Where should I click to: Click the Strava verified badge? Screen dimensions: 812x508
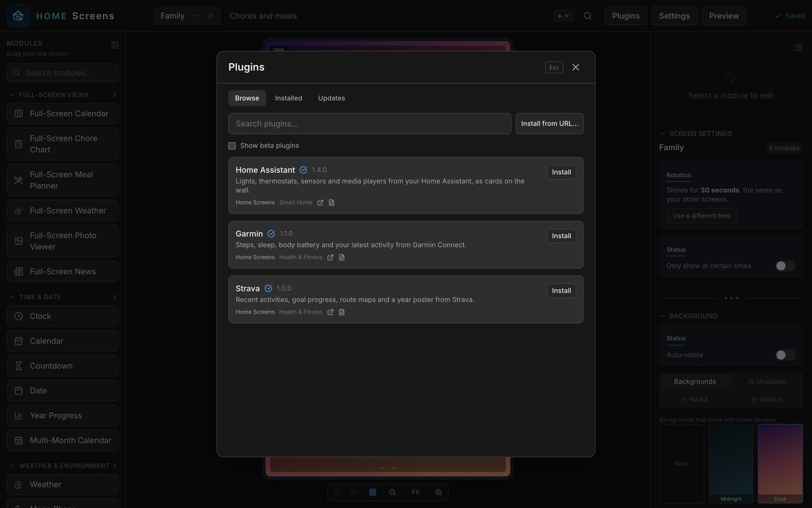coord(268,289)
